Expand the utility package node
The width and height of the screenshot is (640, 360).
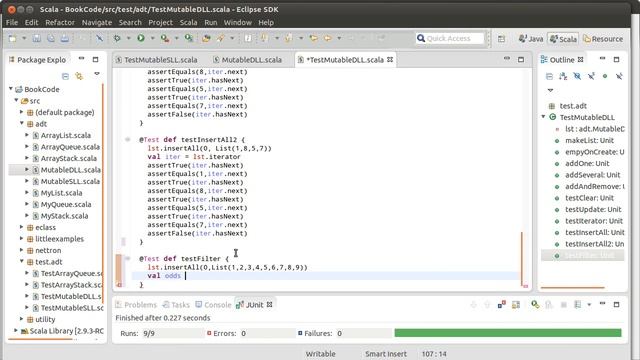[22, 319]
